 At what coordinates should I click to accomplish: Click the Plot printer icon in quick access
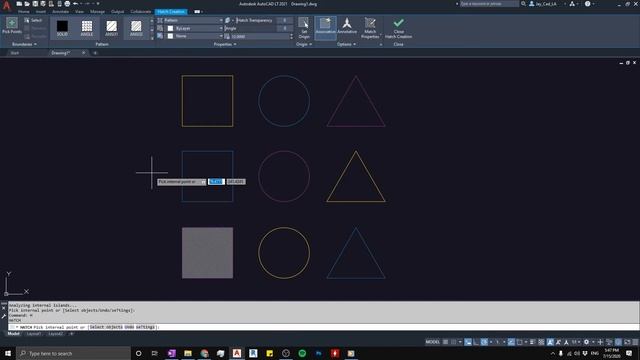tap(67, 4)
